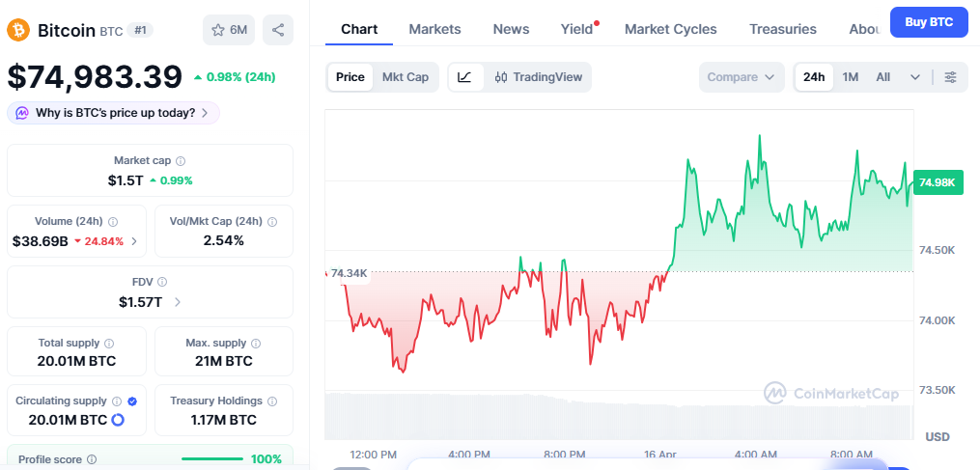Image resolution: width=980 pixels, height=470 pixels.
Task: Switch to line chart icon
Action: (465, 77)
